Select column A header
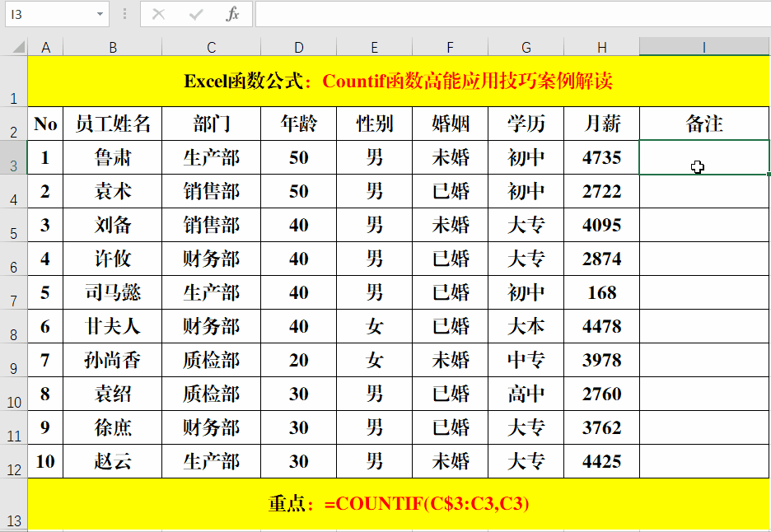This screenshot has width=771, height=532. (x=45, y=47)
